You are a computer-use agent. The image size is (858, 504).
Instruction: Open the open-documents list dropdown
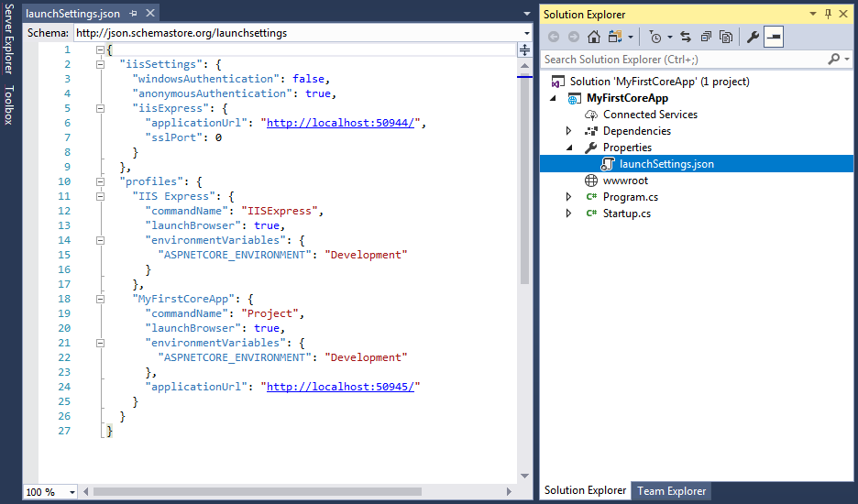click(526, 14)
